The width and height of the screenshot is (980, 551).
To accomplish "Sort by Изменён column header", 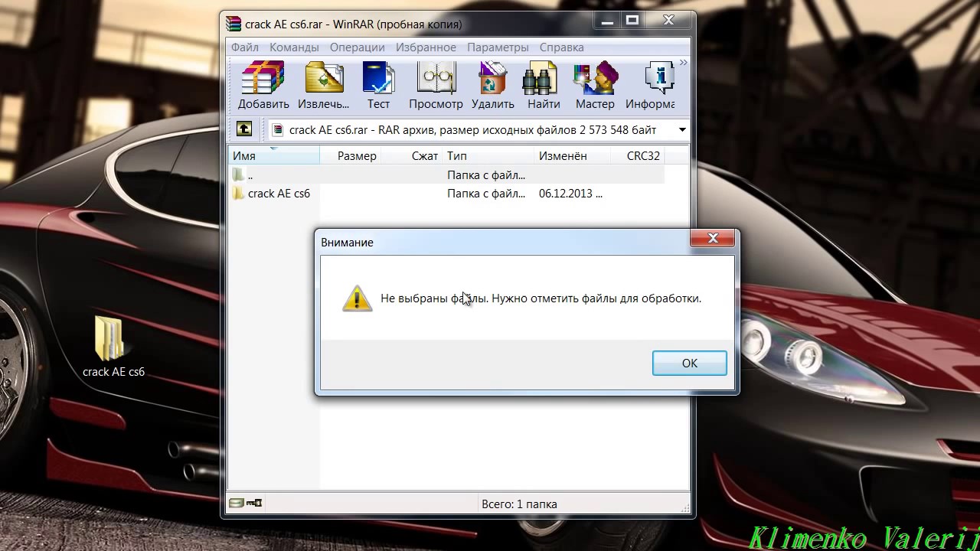I will [x=572, y=155].
